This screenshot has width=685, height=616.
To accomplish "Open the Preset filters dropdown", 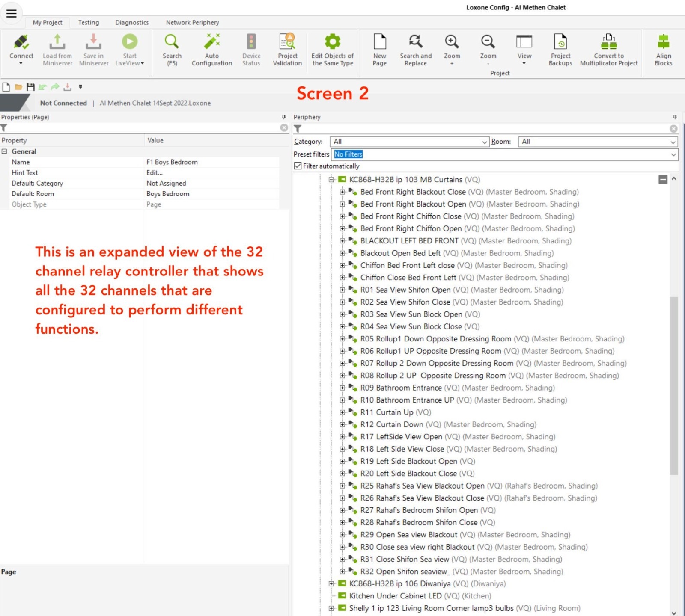I will (x=673, y=154).
